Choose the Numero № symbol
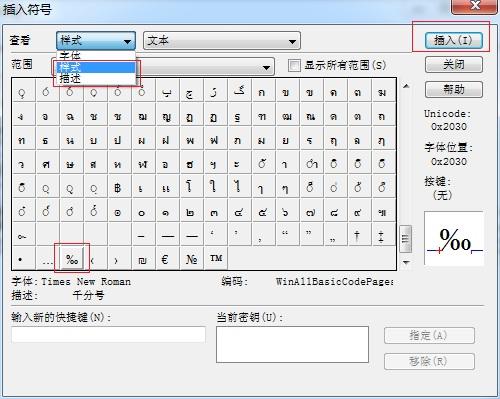 click(191, 259)
